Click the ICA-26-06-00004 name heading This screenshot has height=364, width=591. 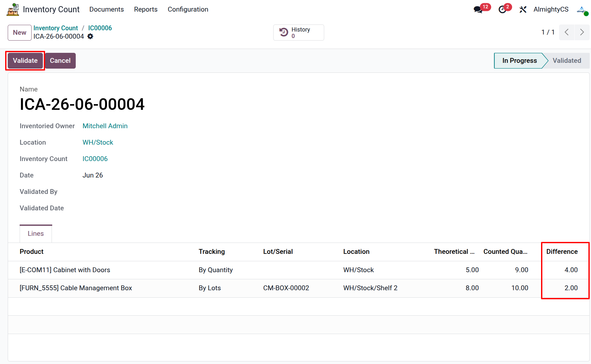click(82, 104)
